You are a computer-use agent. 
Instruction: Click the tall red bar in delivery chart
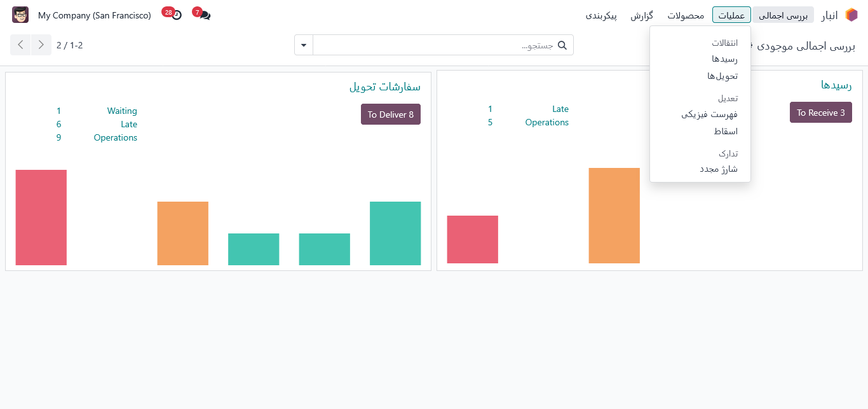41,218
